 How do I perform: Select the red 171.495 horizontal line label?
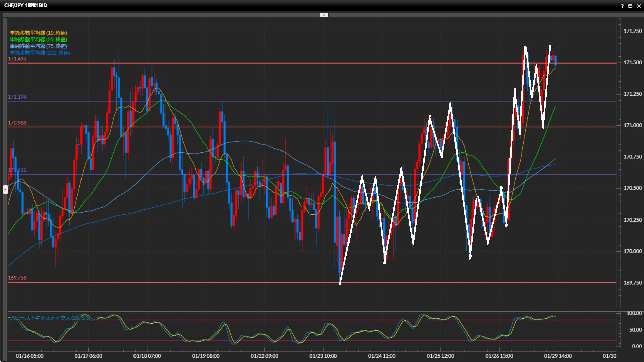pos(17,59)
